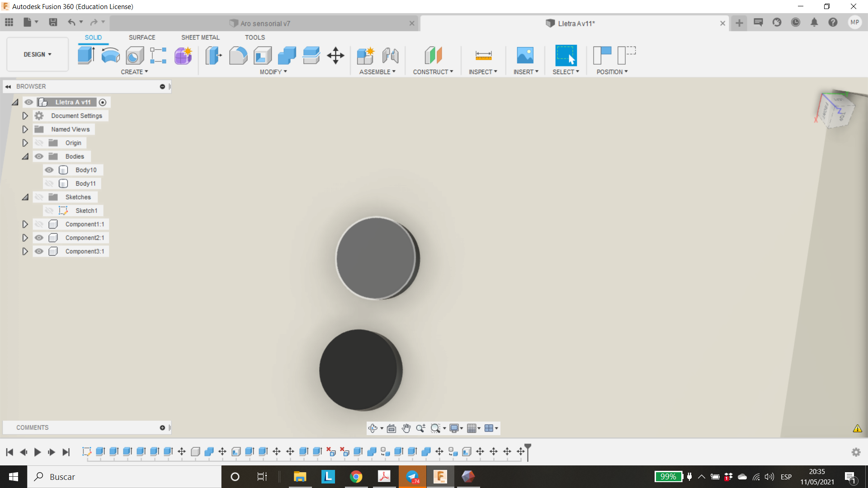Select the Create Form purple icon
The image size is (868, 488).
point(183,56)
